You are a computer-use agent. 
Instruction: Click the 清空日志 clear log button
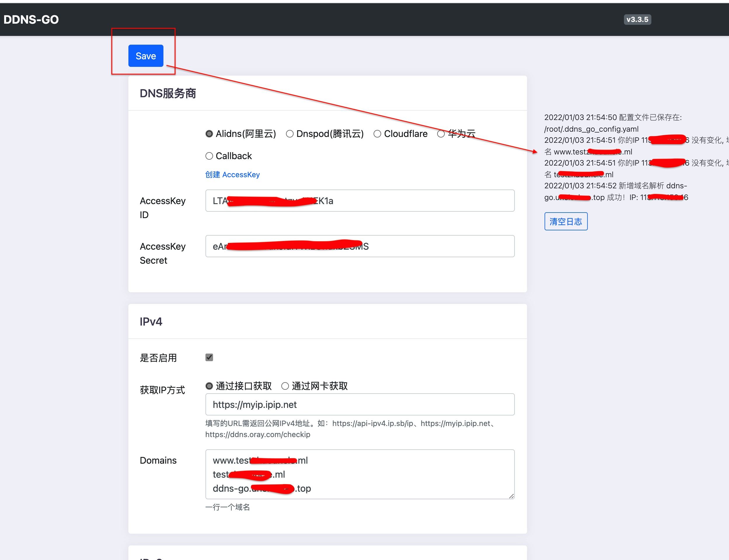[566, 221]
